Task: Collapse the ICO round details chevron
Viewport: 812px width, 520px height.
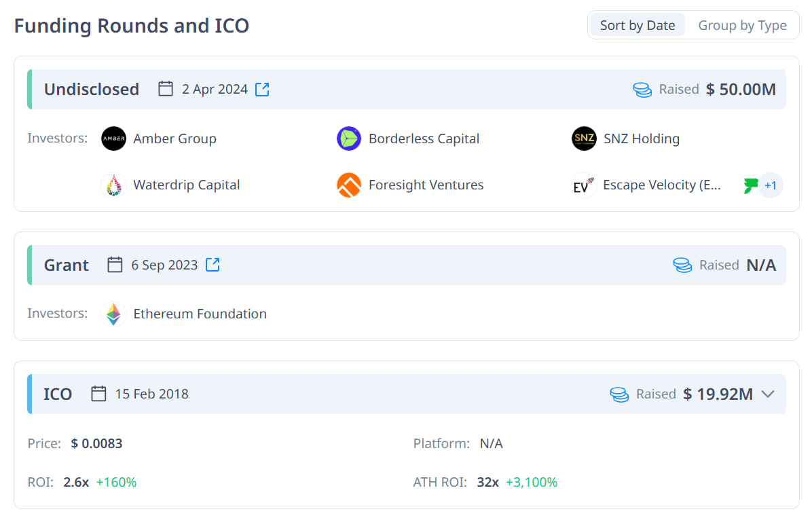Action: tap(768, 394)
